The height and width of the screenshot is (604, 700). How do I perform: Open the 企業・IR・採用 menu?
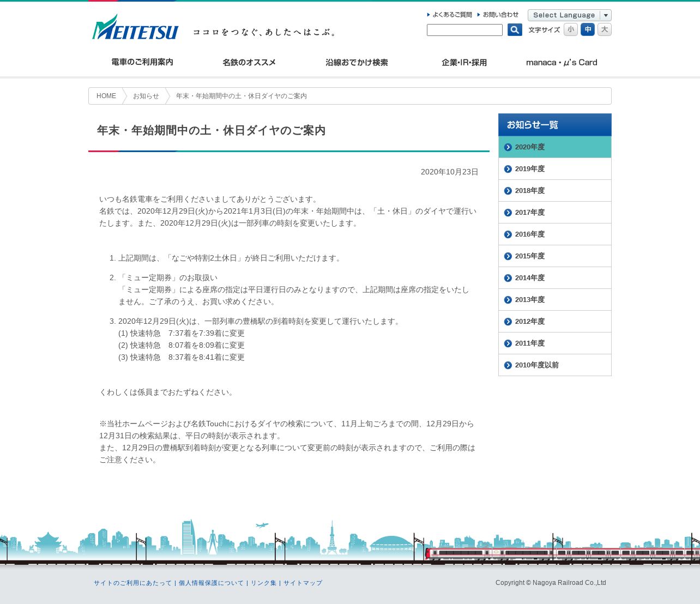click(464, 62)
